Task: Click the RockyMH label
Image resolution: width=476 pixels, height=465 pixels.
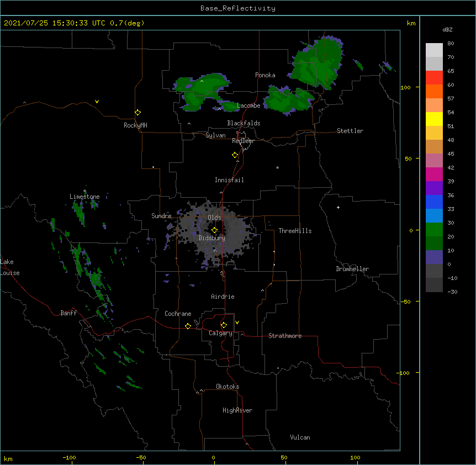Action: pyautogui.click(x=135, y=125)
